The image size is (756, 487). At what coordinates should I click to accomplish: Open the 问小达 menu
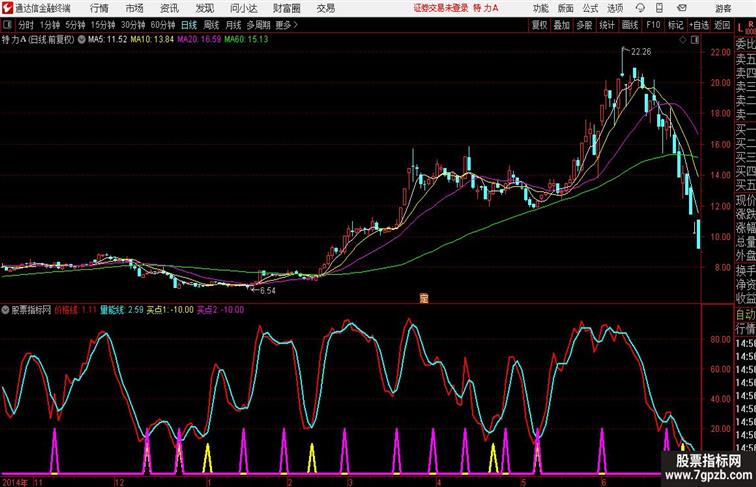(x=243, y=8)
